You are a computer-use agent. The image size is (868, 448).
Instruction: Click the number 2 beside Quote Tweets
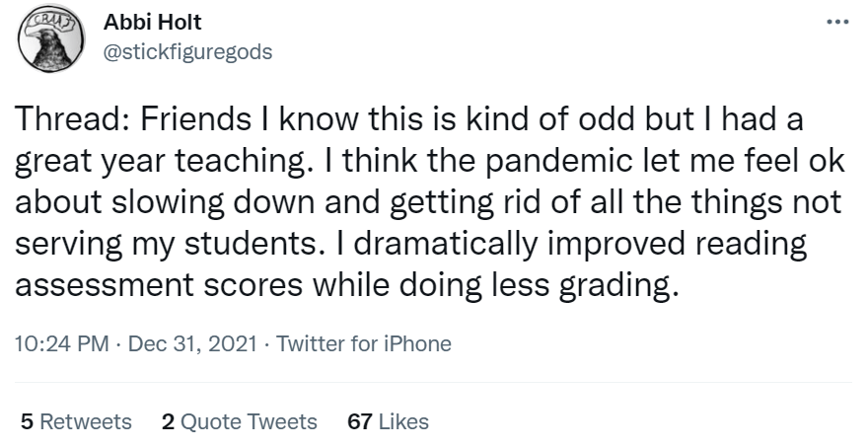(x=167, y=421)
